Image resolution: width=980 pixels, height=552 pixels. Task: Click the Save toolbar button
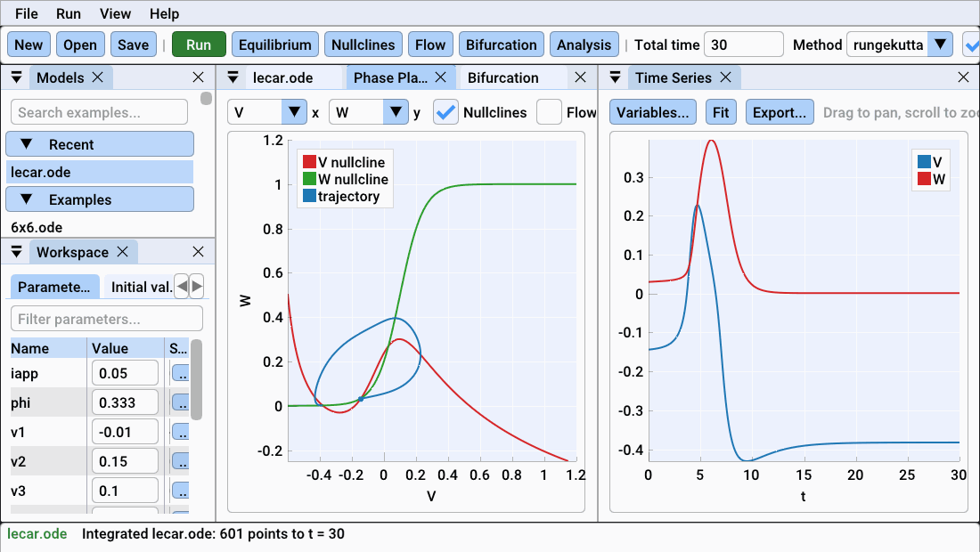[x=133, y=45]
